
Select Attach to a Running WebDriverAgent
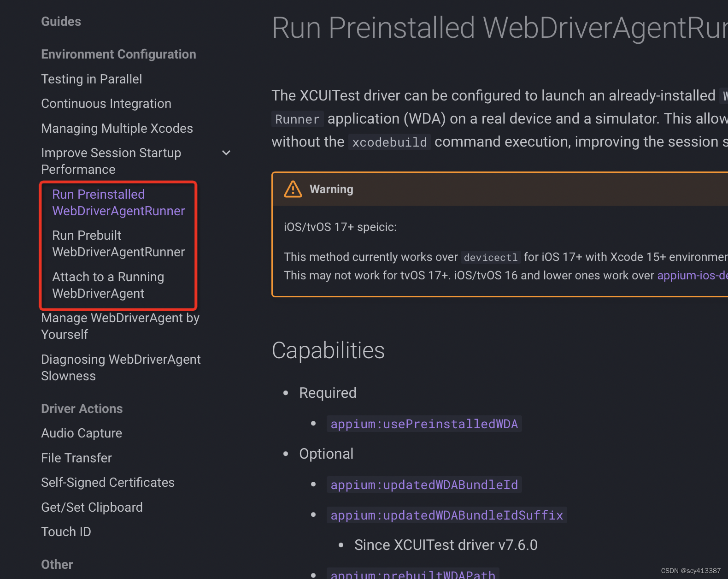coord(108,285)
